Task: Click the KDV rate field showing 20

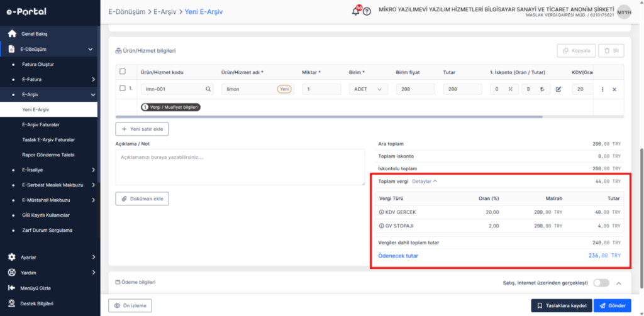Action: click(x=582, y=89)
